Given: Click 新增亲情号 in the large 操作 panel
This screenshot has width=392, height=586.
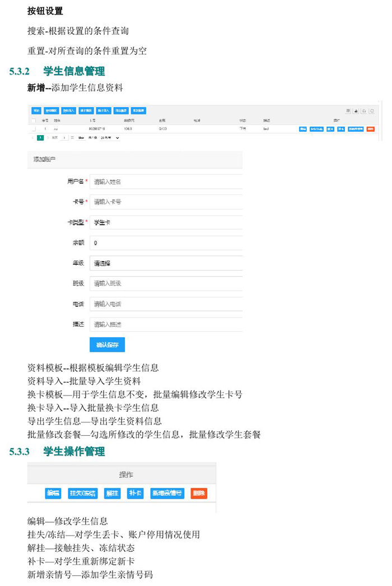Looking at the screenshot, I should tap(167, 494).
